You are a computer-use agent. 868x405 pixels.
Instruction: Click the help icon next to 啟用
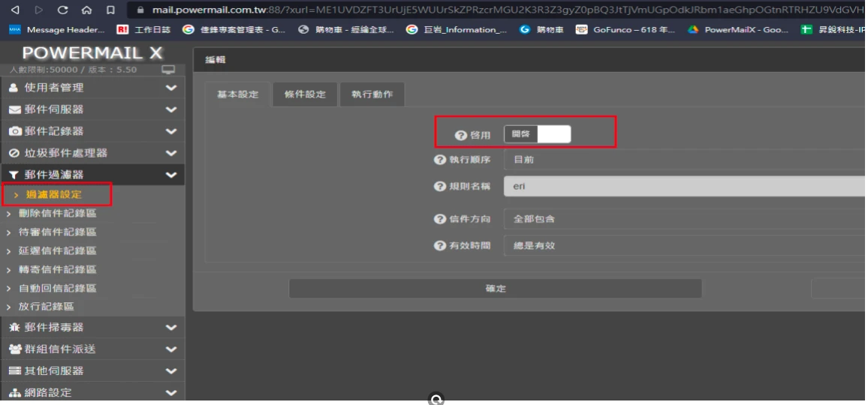click(x=460, y=135)
